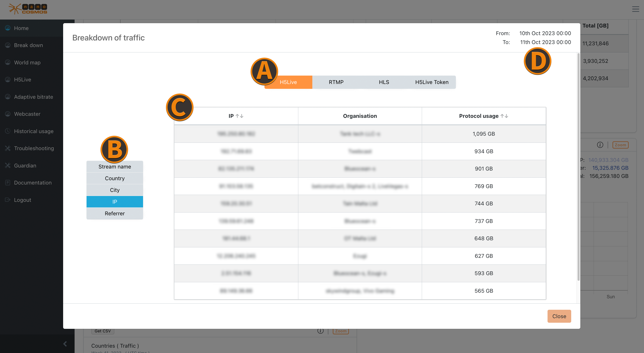Click upper Zoom button in background panel

[x=620, y=145]
